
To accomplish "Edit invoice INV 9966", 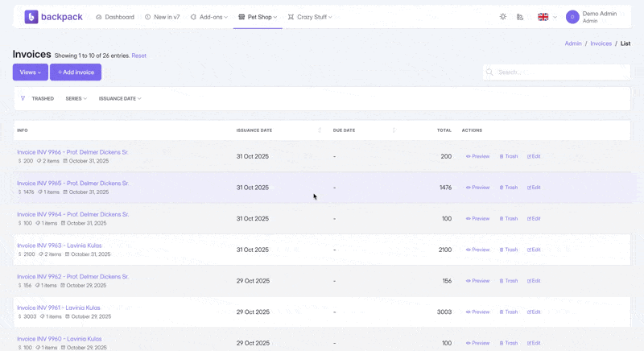I will pos(534,156).
